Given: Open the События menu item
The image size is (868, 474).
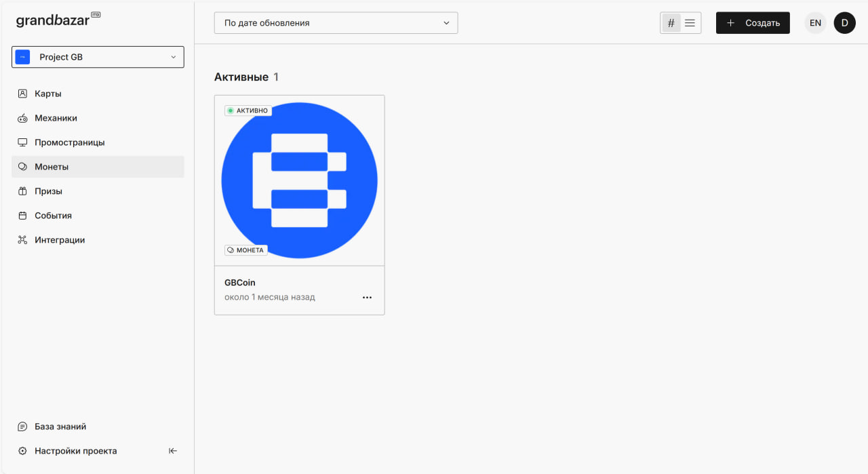Looking at the screenshot, I should (x=53, y=216).
